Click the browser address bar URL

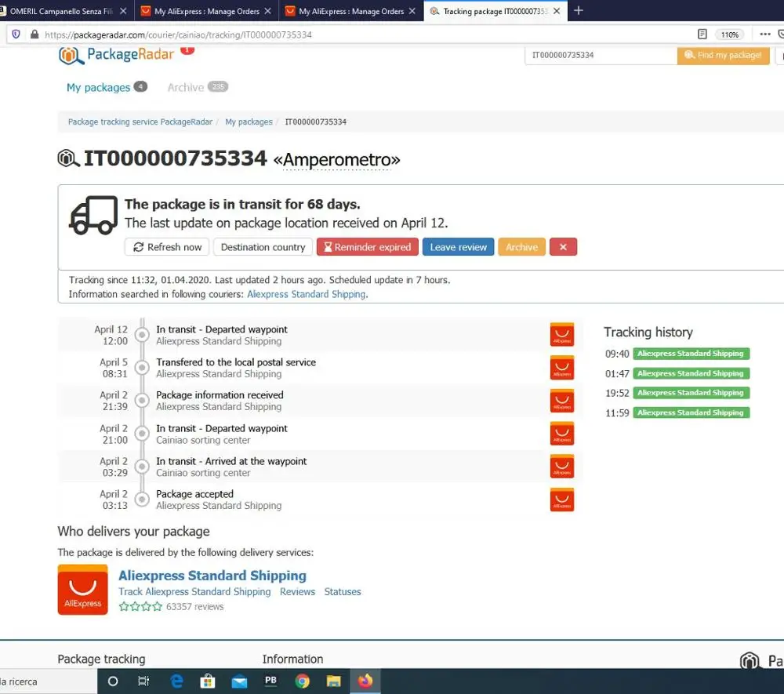coord(178,35)
